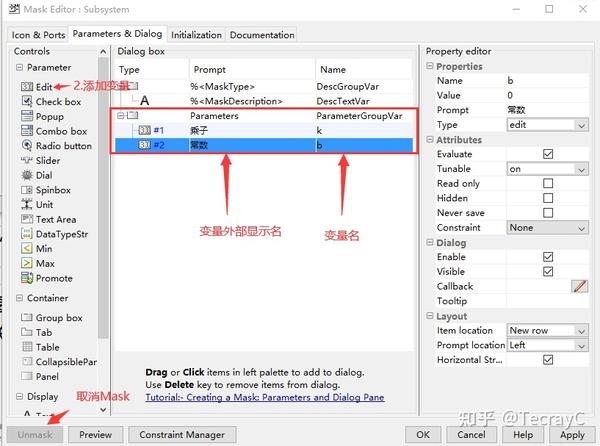600x446 pixels.
Task: Open the Creating a Mask tutorial link
Action: click(x=265, y=397)
